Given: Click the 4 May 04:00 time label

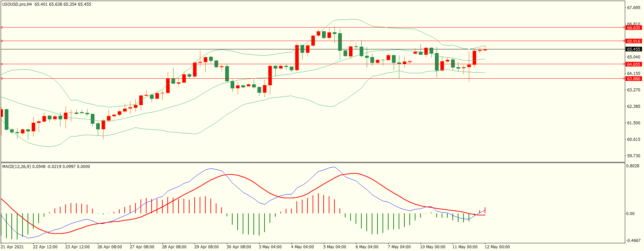Looking at the screenshot, I should [x=303, y=247].
